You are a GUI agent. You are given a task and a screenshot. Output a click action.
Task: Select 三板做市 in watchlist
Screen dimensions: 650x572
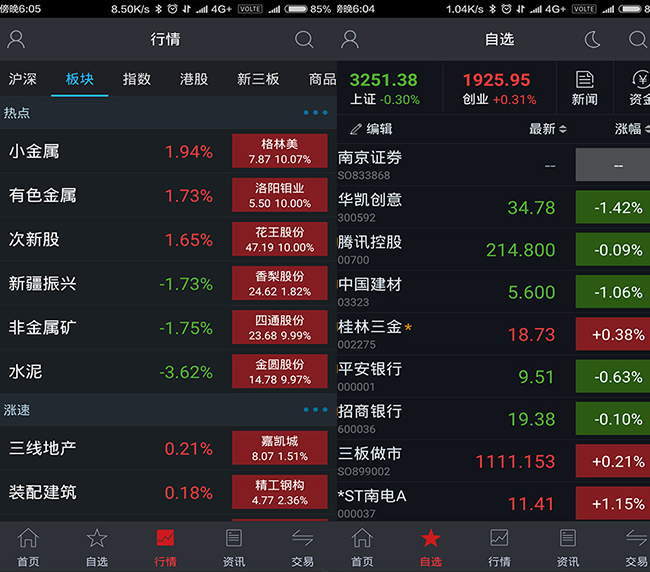(494, 461)
